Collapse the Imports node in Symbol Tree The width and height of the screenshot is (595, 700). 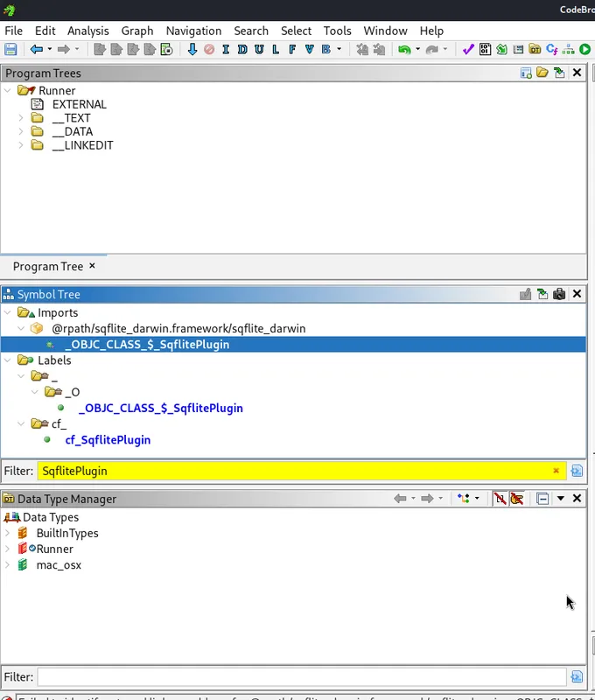click(x=8, y=312)
